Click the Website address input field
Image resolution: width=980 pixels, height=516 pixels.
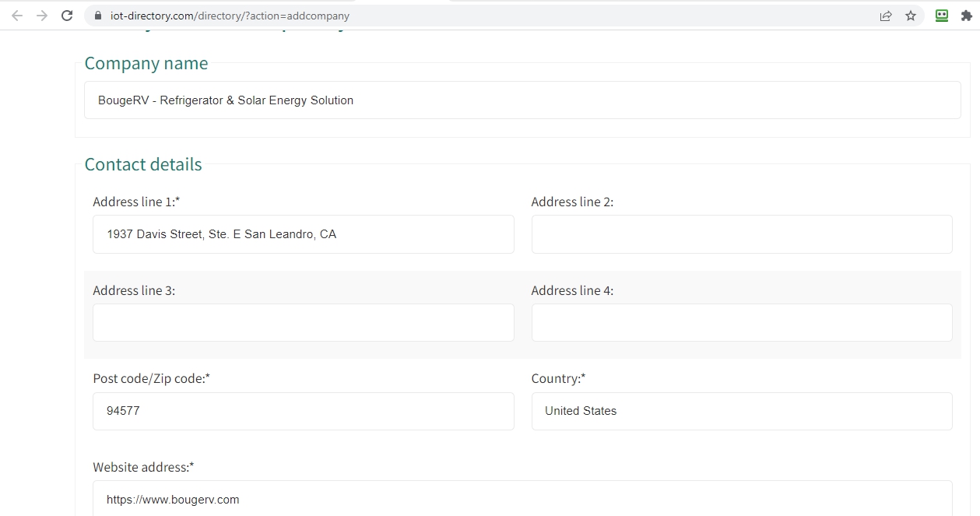[x=522, y=499]
